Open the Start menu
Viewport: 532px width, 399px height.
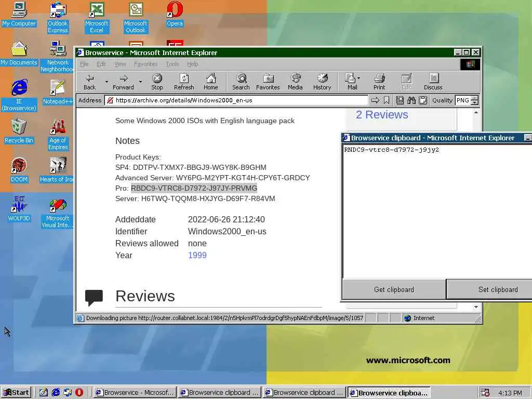pos(16,392)
